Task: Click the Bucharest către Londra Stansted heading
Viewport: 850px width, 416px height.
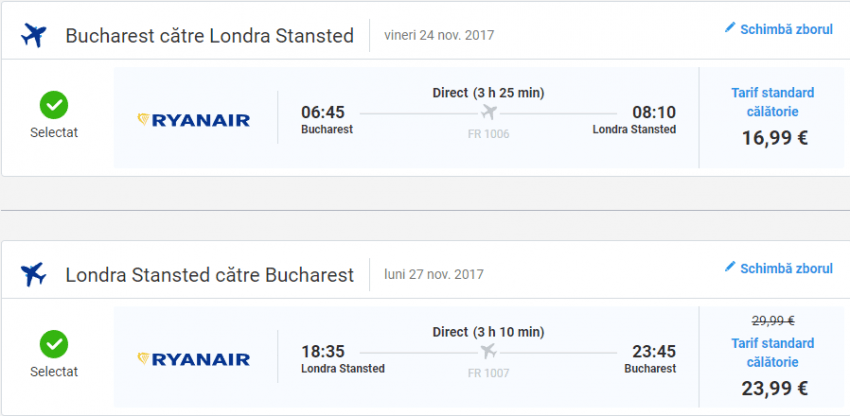Action: click(x=209, y=36)
